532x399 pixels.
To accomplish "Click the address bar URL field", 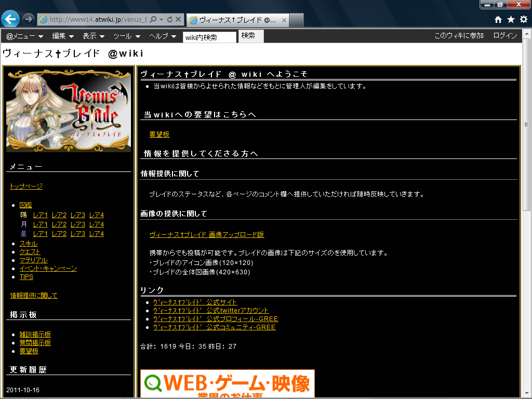I will tap(98, 20).
